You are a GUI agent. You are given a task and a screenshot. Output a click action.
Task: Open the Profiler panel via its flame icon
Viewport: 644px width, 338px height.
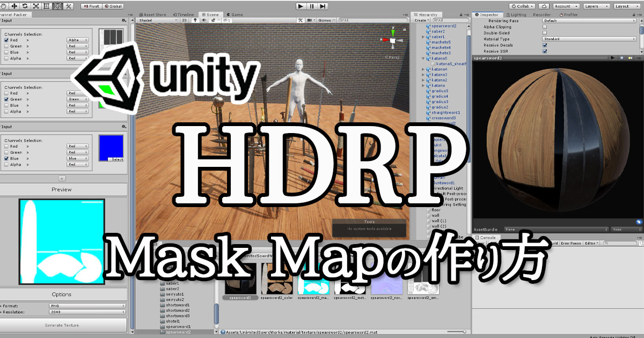pyautogui.click(x=569, y=14)
